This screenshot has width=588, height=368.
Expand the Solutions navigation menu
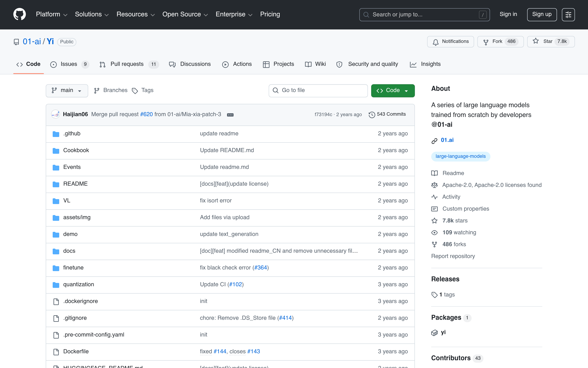pyautogui.click(x=92, y=14)
